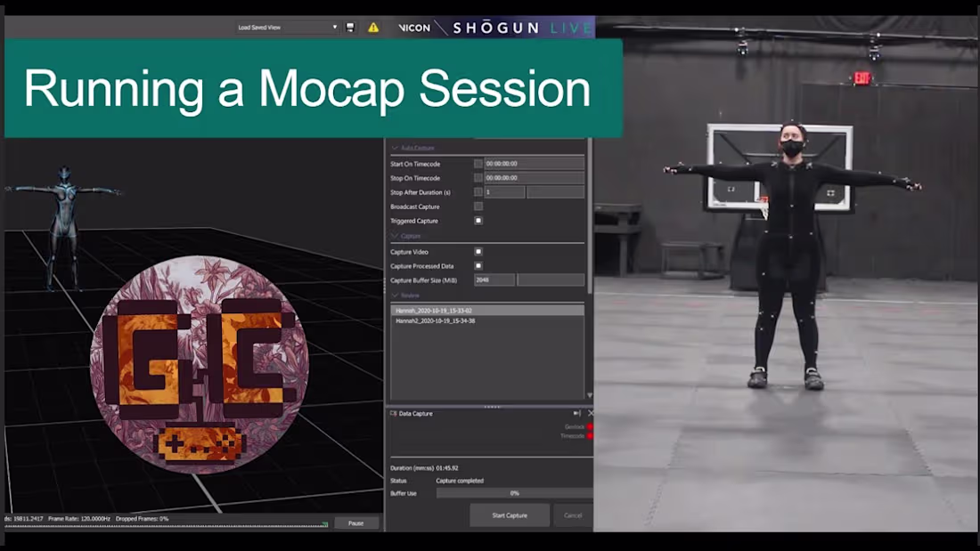Image resolution: width=980 pixels, height=551 pixels.
Task: Click the Buffer Use progress bar
Action: [x=515, y=493]
